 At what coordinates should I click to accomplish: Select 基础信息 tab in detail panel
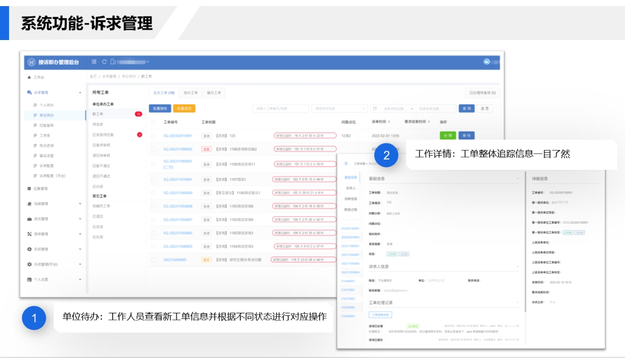(x=351, y=177)
